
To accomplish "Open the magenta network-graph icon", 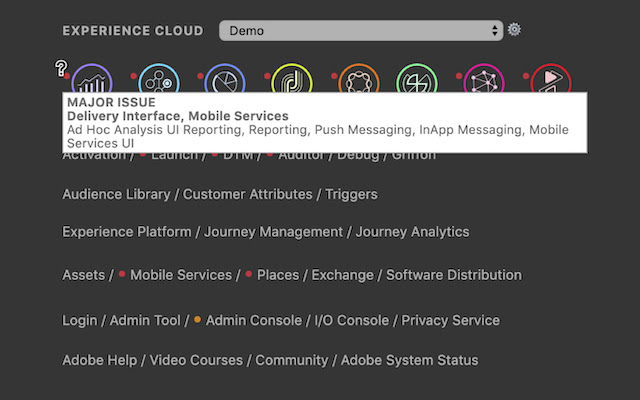I will (484, 78).
